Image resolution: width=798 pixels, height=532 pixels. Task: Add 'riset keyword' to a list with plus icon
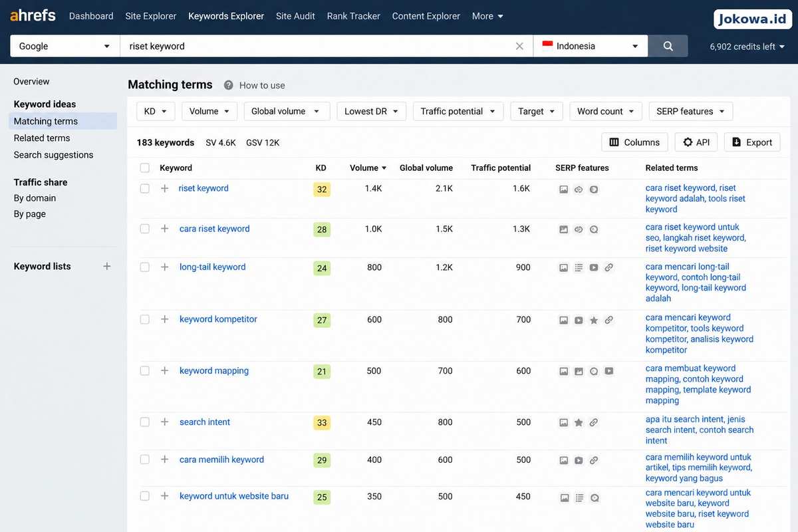tap(164, 188)
